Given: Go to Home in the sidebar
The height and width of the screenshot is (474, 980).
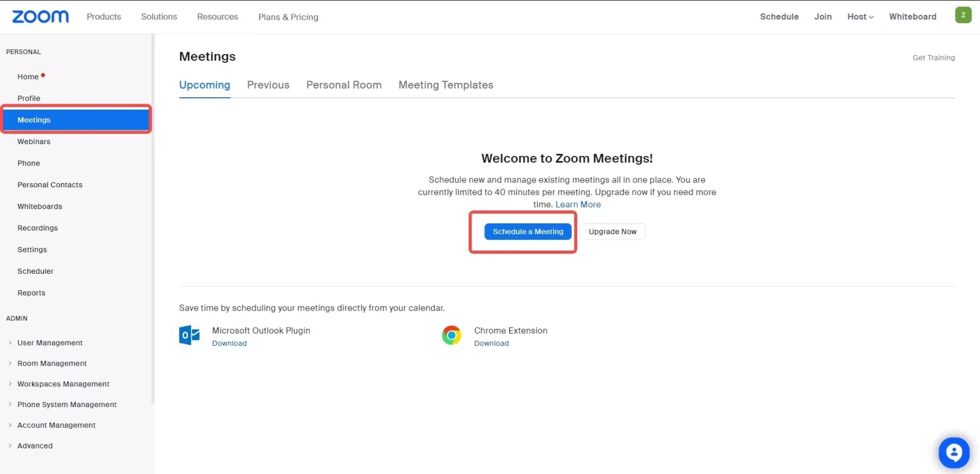Looking at the screenshot, I should click(x=28, y=77).
